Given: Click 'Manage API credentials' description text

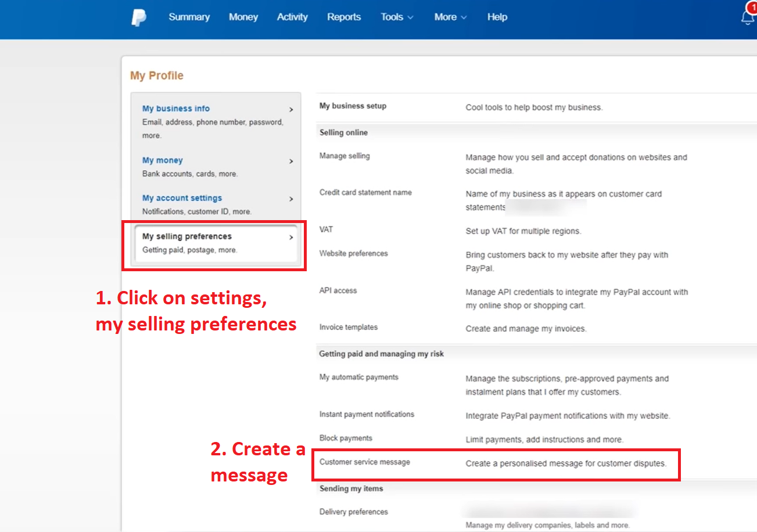Looking at the screenshot, I should point(577,299).
